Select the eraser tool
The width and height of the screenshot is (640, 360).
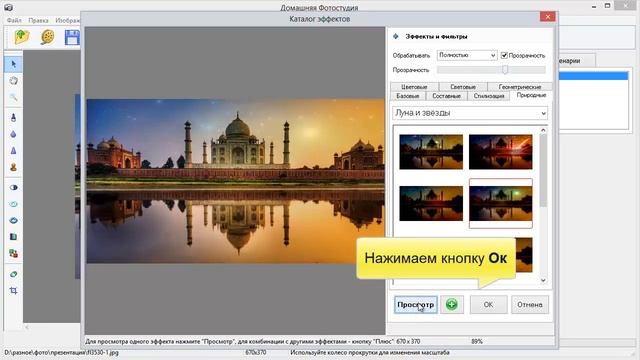13,274
